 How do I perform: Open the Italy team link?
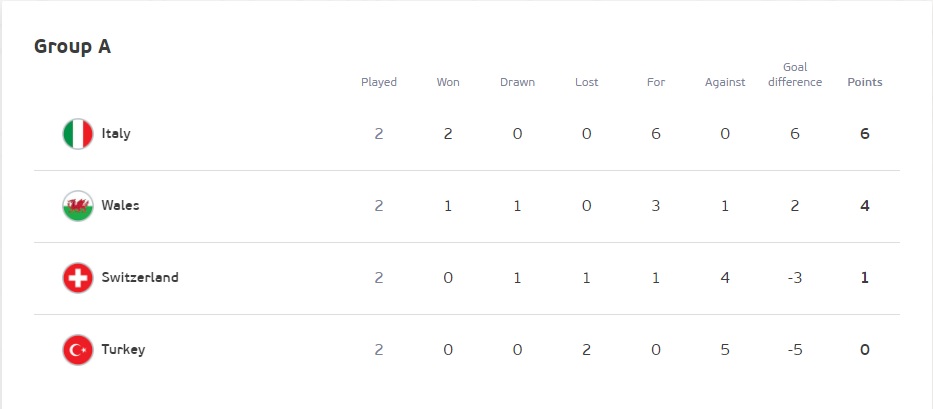coord(116,134)
